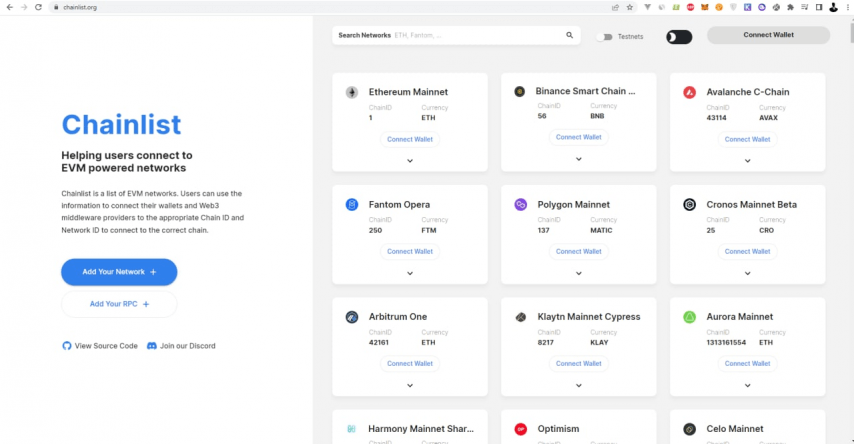Connect wallet on Polygon Mainnet card
This screenshot has width=854, height=444.
coord(578,252)
